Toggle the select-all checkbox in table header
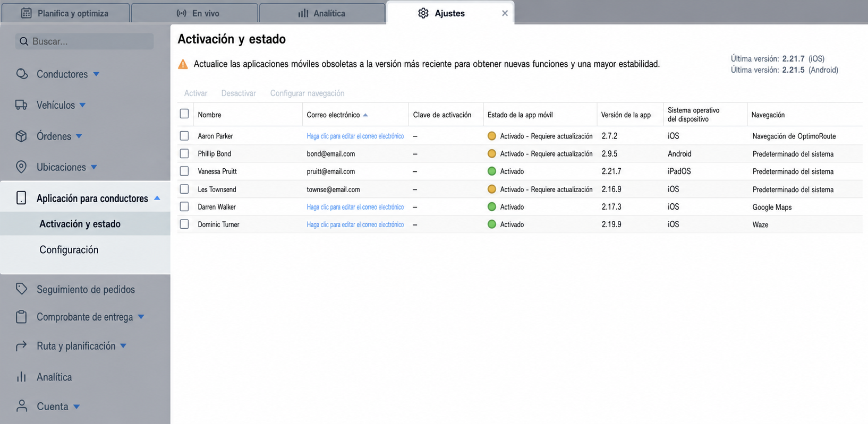Viewport: 868px width, 424px height. 184,114
